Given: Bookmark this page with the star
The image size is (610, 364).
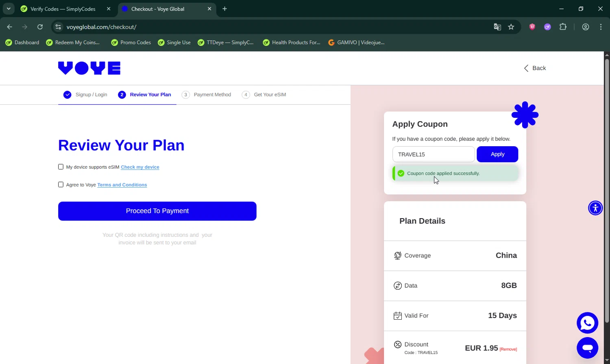Looking at the screenshot, I should tap(511, 27).
